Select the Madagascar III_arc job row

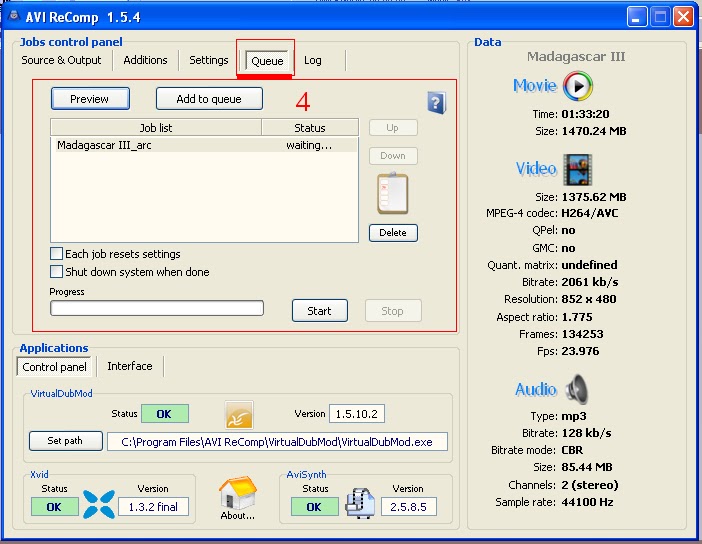click(205, 145)
